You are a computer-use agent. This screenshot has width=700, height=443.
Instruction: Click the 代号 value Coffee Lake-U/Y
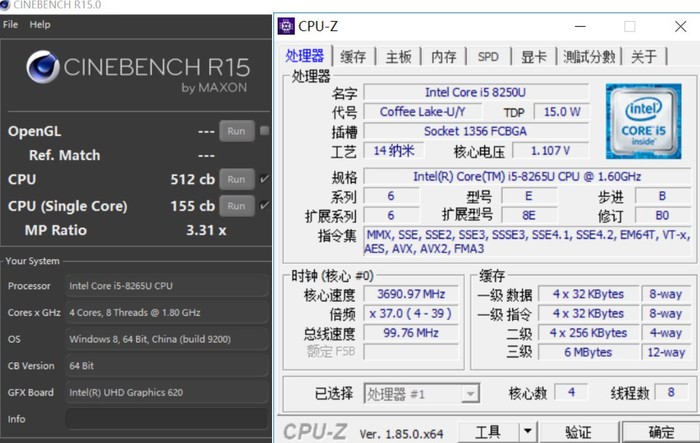[x=422, y=112]
